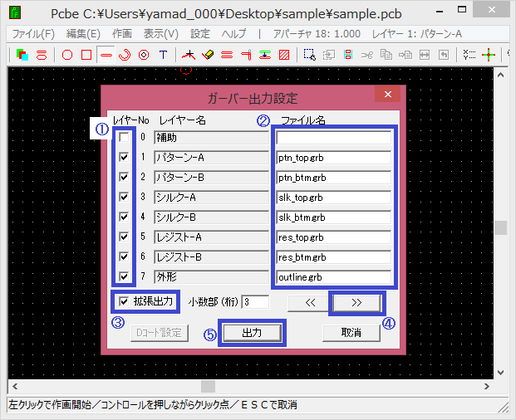Open the ヘルプ menu

tap(234, 34)
